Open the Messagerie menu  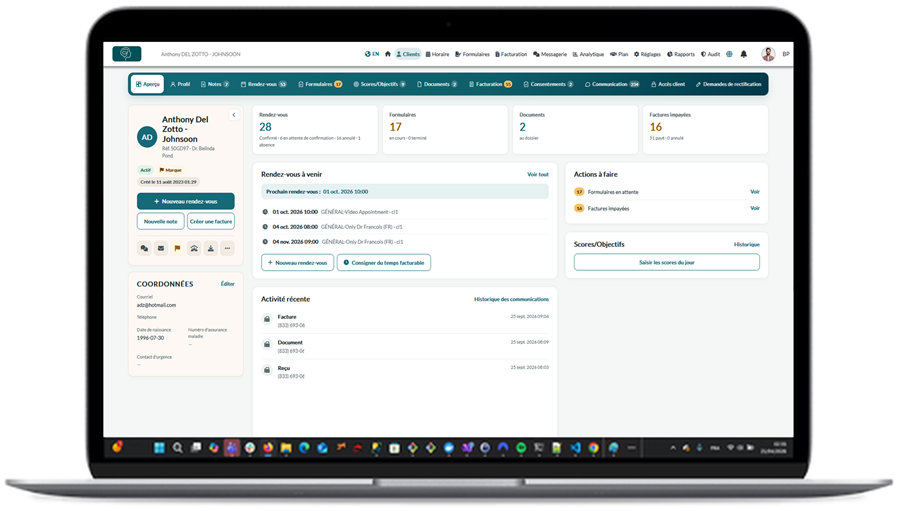(550, 54)
